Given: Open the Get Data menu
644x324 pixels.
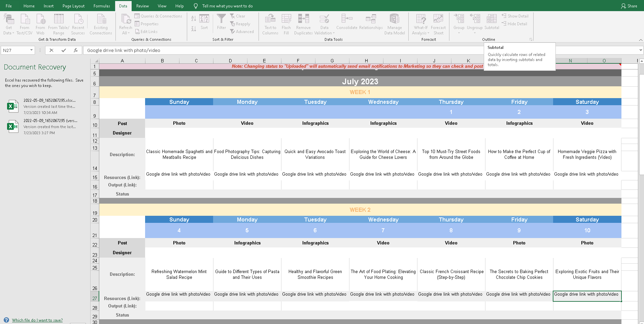Looking at the screenshot, I should [x=9, y=24].
